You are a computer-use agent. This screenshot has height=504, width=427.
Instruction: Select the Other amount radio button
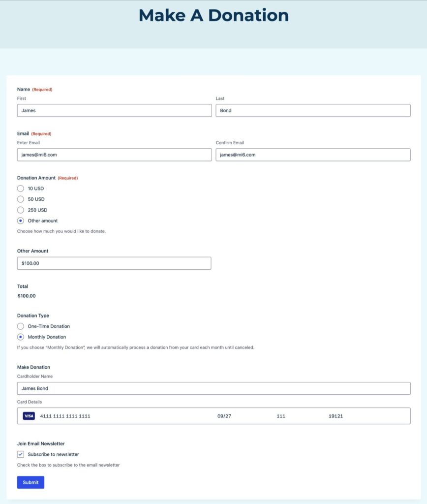[21, 221]
